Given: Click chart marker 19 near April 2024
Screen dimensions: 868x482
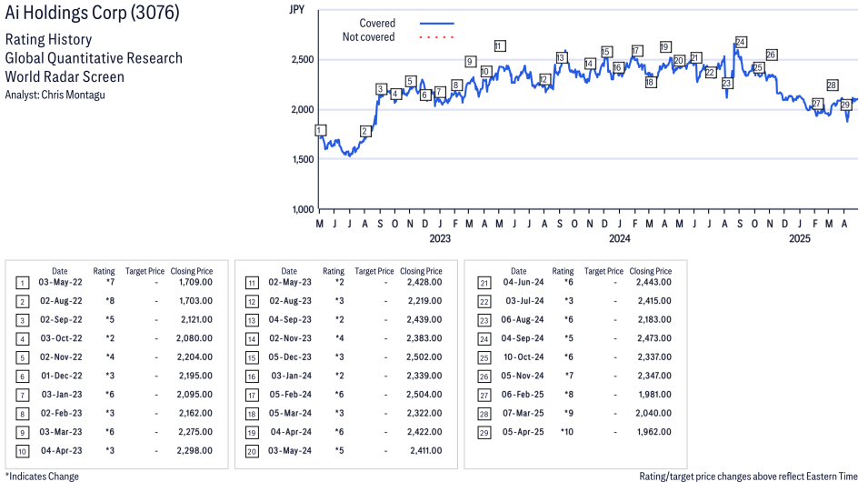Looking at the screenshot, I should pos(665,47).
